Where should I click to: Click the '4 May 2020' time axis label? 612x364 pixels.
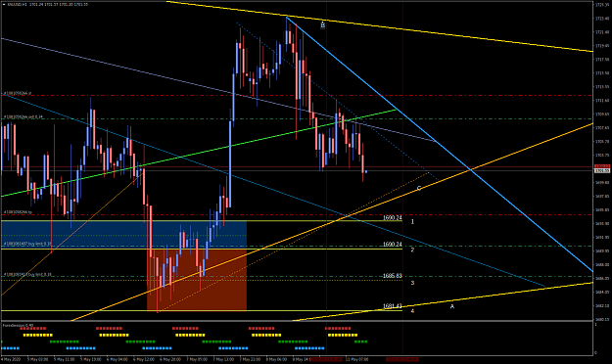11,359
